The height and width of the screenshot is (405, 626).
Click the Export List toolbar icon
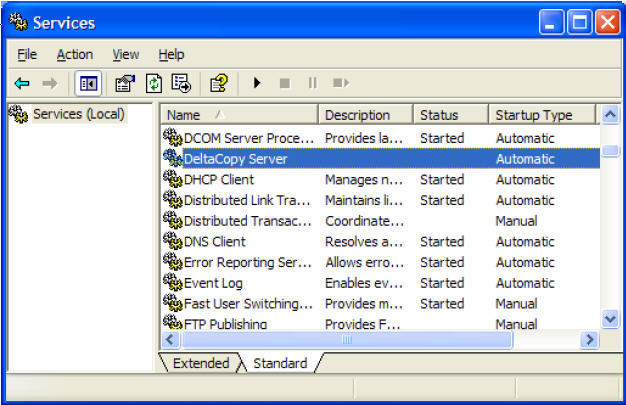click(x=181, y=83)
